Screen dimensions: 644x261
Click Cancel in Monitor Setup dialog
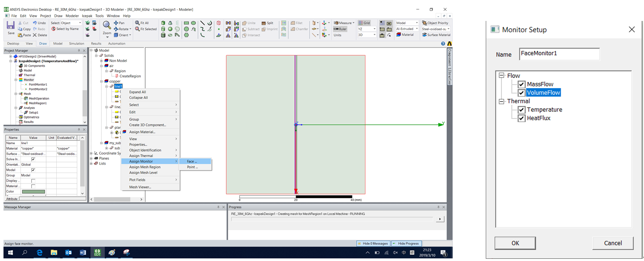(613, 243)
